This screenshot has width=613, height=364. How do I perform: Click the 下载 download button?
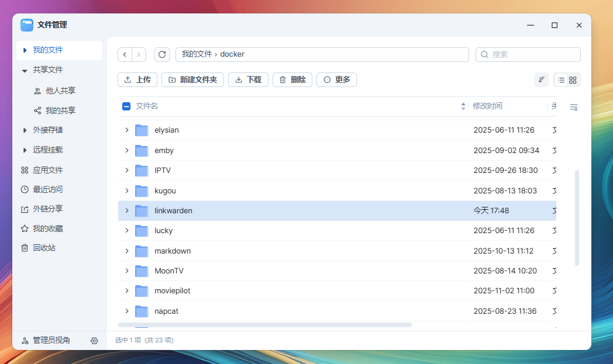tap(248, 79)
